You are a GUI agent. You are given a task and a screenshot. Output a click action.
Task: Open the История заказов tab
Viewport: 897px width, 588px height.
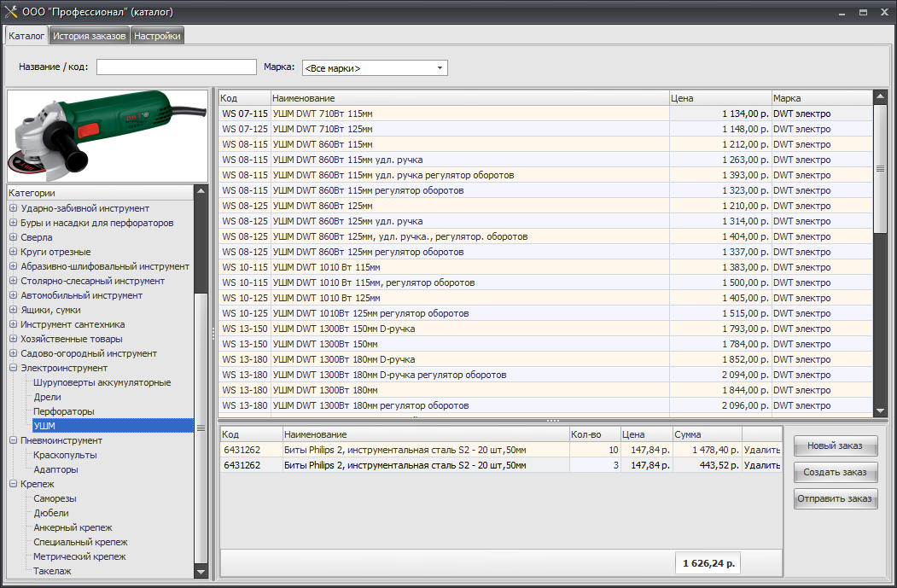coord(90,36)
